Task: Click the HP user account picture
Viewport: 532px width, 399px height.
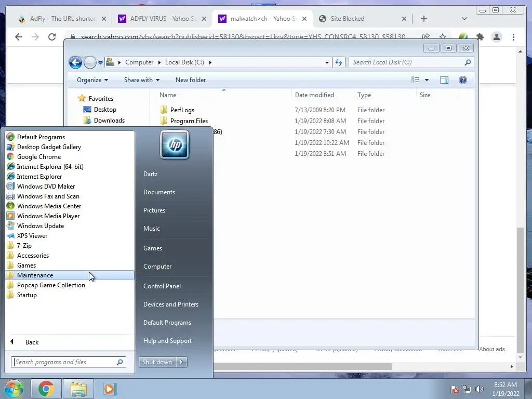Action: point(175,145)
